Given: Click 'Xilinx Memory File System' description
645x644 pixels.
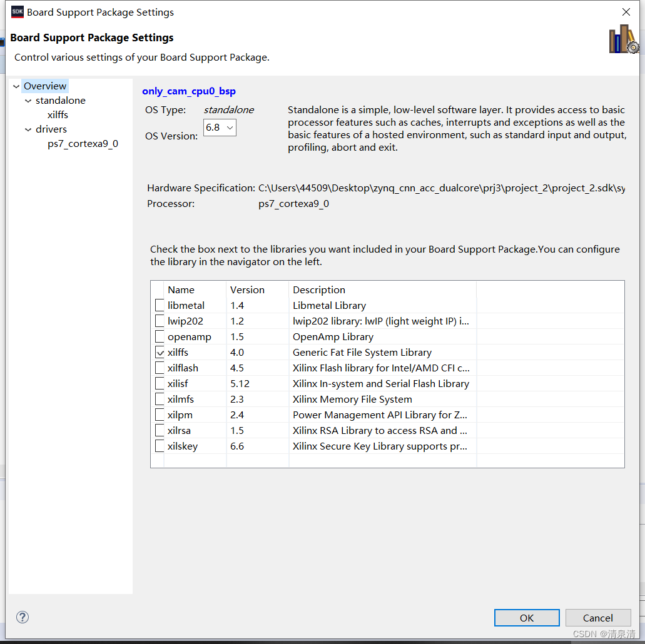Looking at the screenshot, I should pos(352,399).
